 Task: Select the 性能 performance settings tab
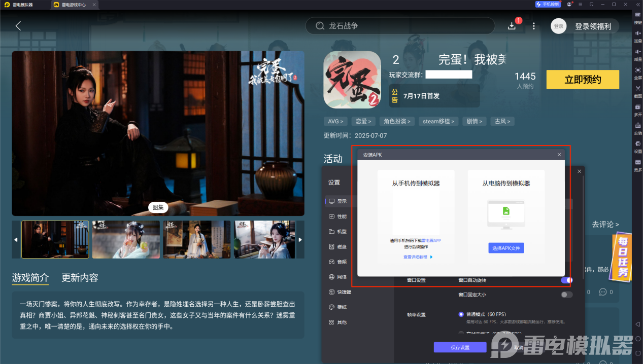[338, 216]
